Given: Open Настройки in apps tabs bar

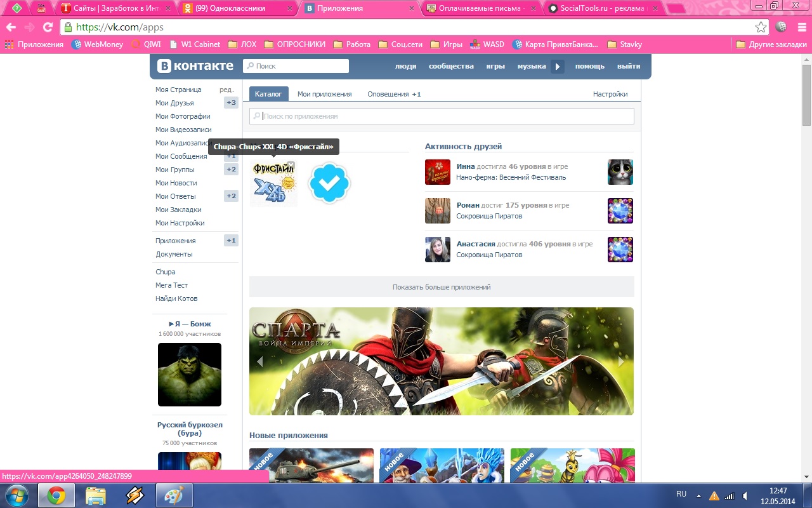Looking at the screenshot, I should coord(610,94).
